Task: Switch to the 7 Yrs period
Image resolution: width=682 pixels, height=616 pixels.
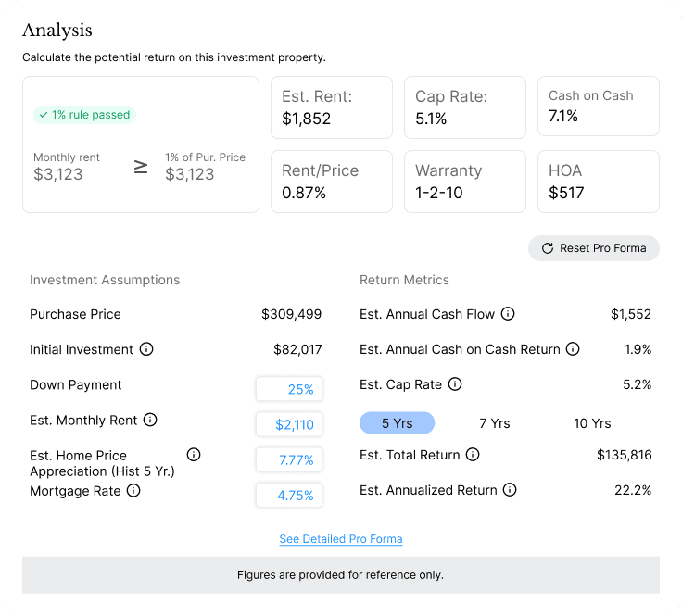Action: [x=495, y=423]
